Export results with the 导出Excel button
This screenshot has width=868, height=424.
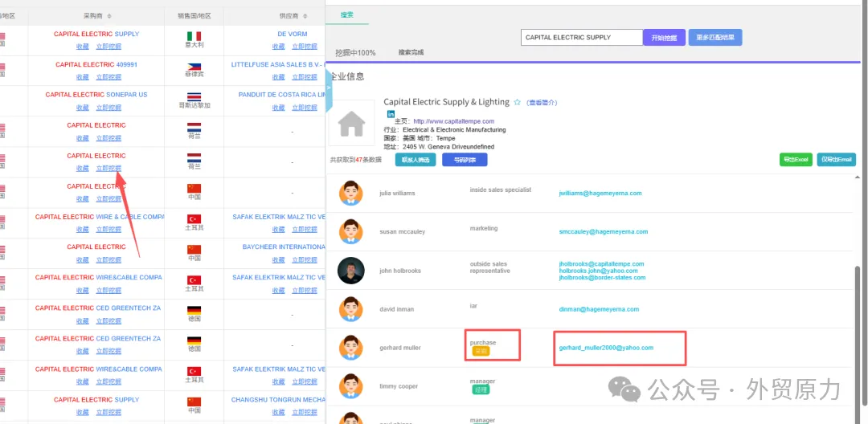point(796,160)
